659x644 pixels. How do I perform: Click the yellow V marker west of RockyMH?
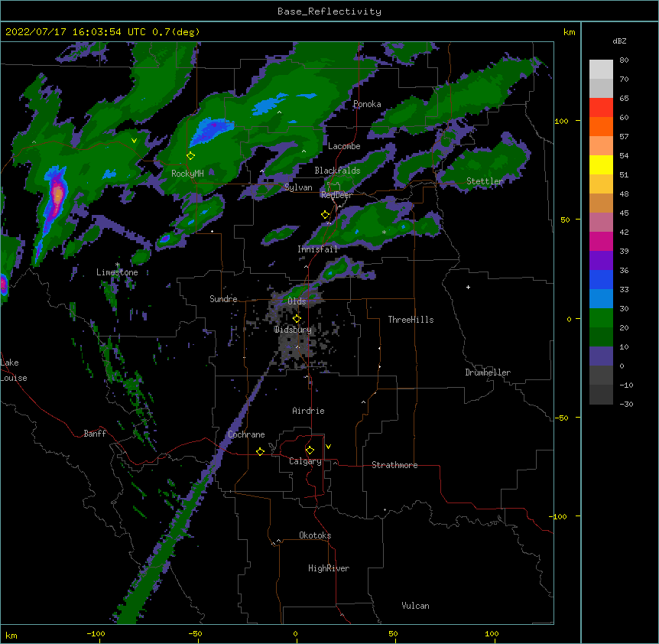(134, 141)
